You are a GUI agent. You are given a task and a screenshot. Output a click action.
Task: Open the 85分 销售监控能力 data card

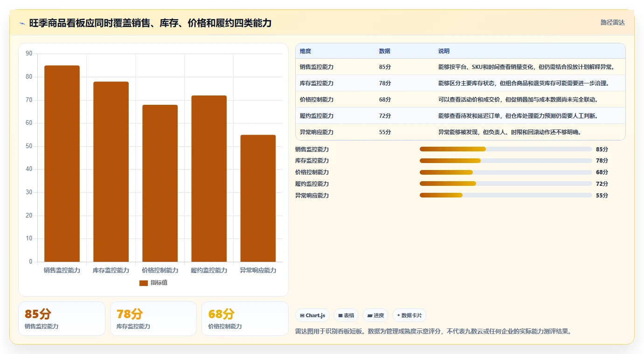tap(62, 319)
